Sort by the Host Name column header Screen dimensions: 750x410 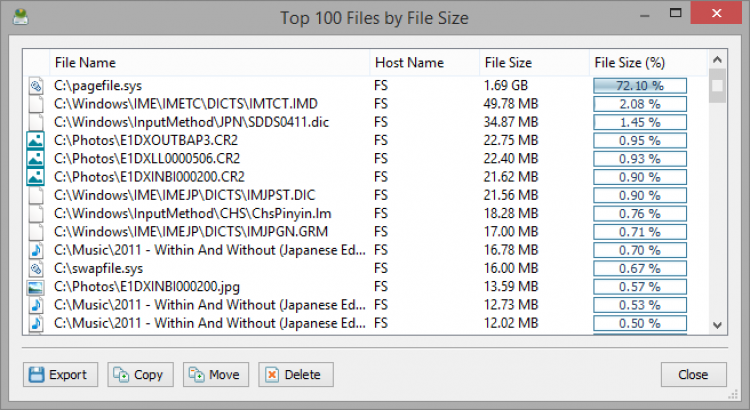tap(409, 62)
